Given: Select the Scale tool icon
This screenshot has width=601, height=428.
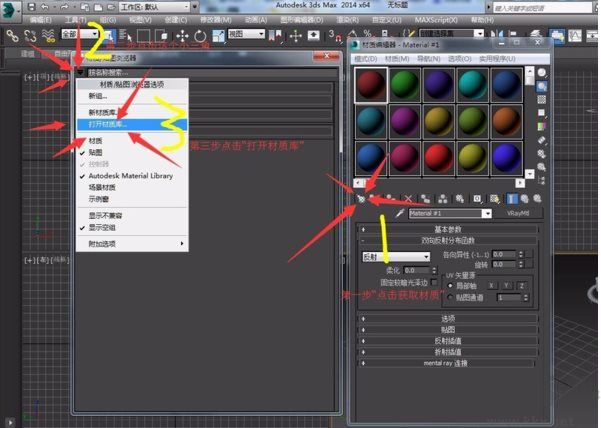Looking at the screenshot, I should click(218, 36).
